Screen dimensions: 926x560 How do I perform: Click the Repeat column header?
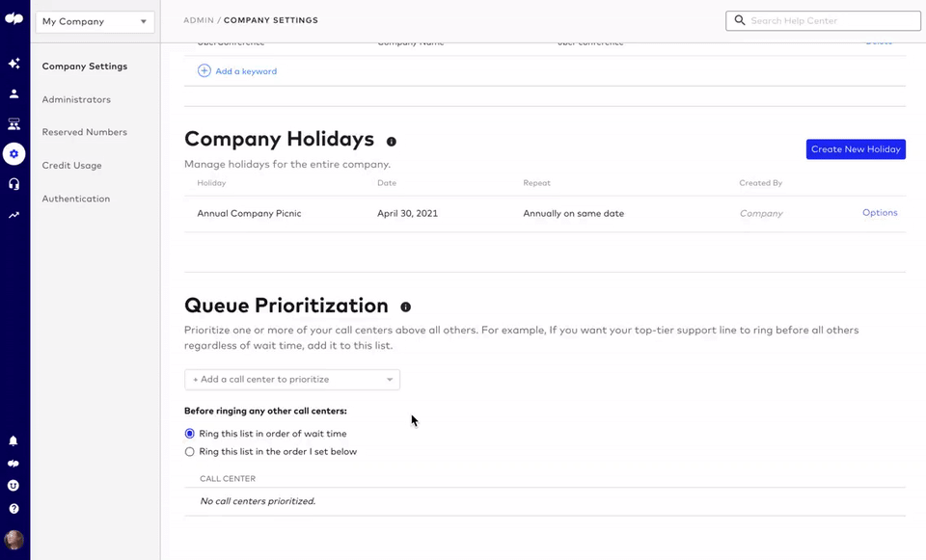click(x=537, y=183)
